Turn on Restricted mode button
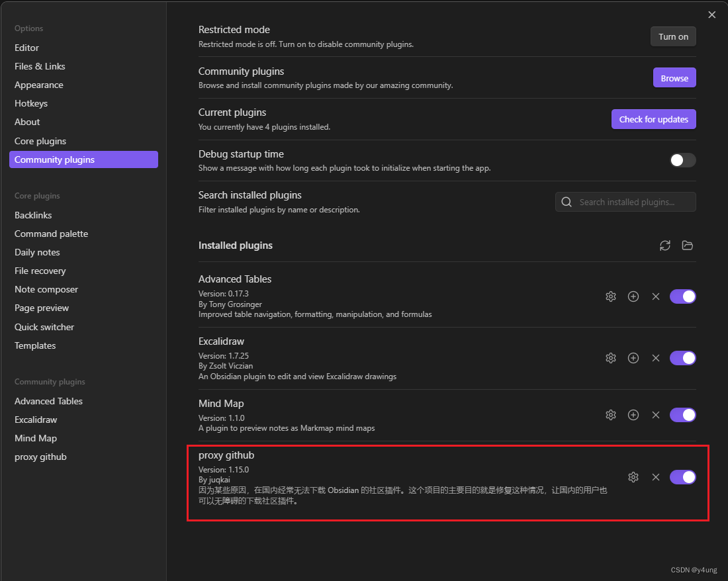 pyautogui.click(x=673, y=36)
